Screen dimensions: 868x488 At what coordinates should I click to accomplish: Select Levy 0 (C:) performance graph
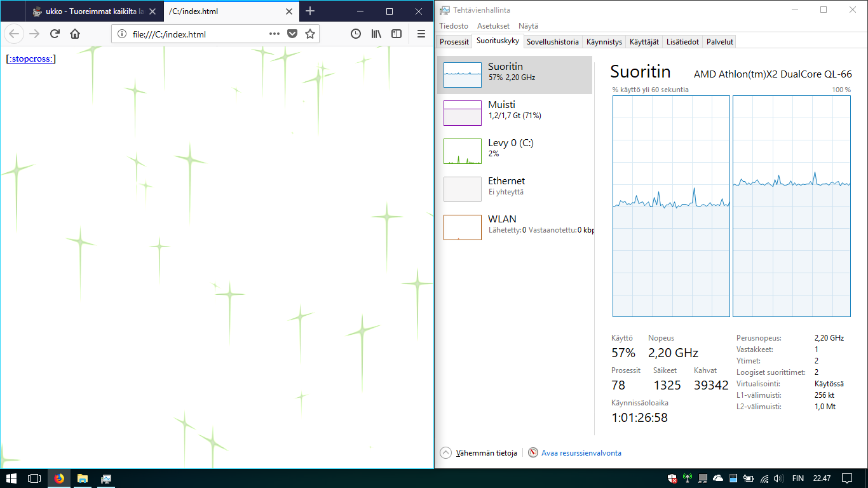tap(515, 151)
